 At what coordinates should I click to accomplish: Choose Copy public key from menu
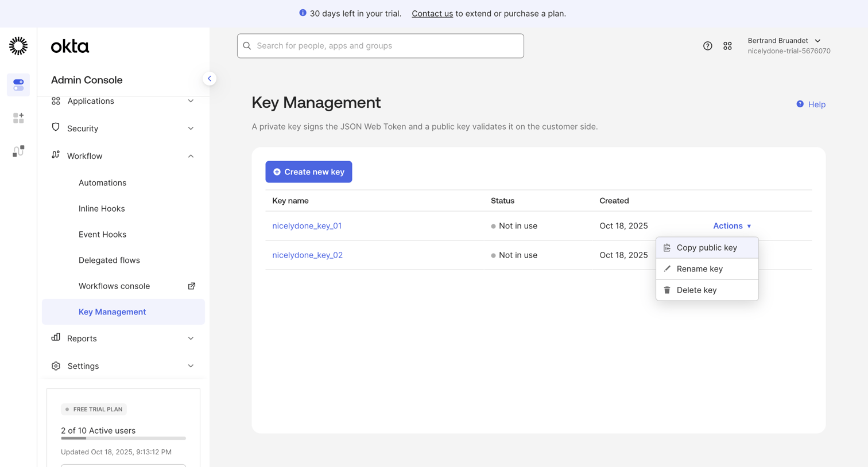(x=707, y=248)
